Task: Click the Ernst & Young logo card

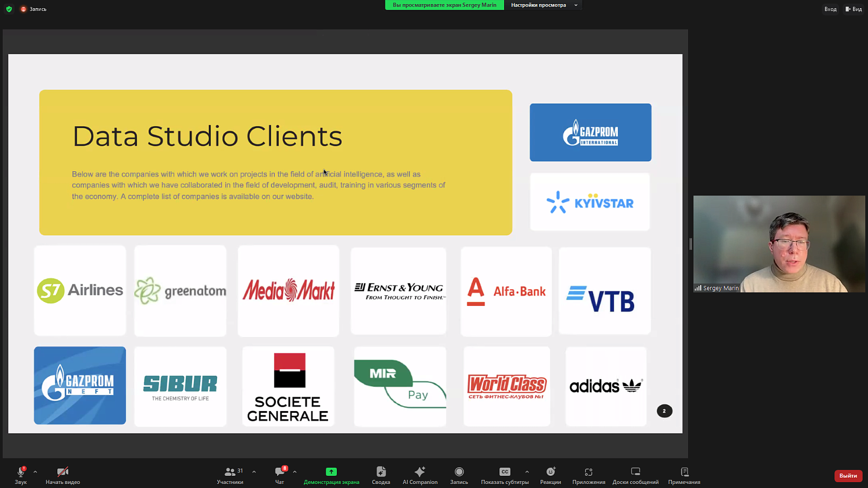Action: (399, 291)
